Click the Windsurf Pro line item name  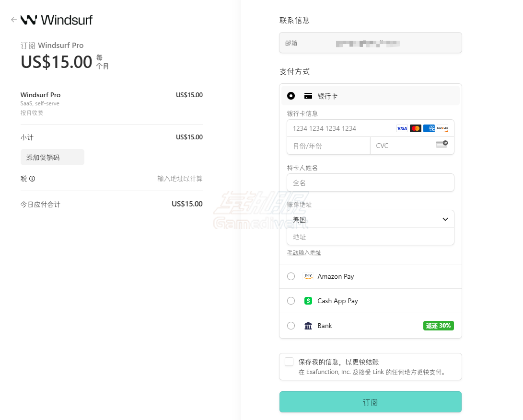[40, 95]
